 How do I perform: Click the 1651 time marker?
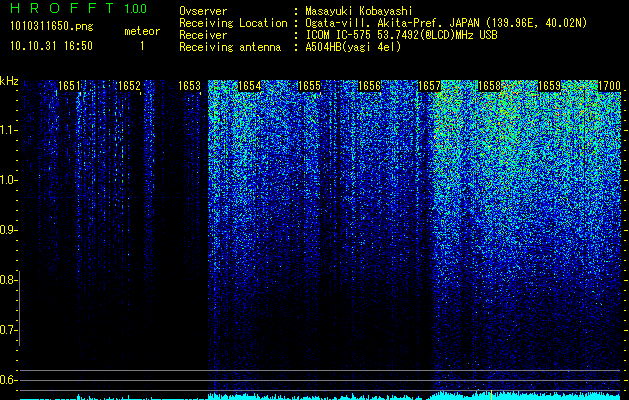[69, 86]
